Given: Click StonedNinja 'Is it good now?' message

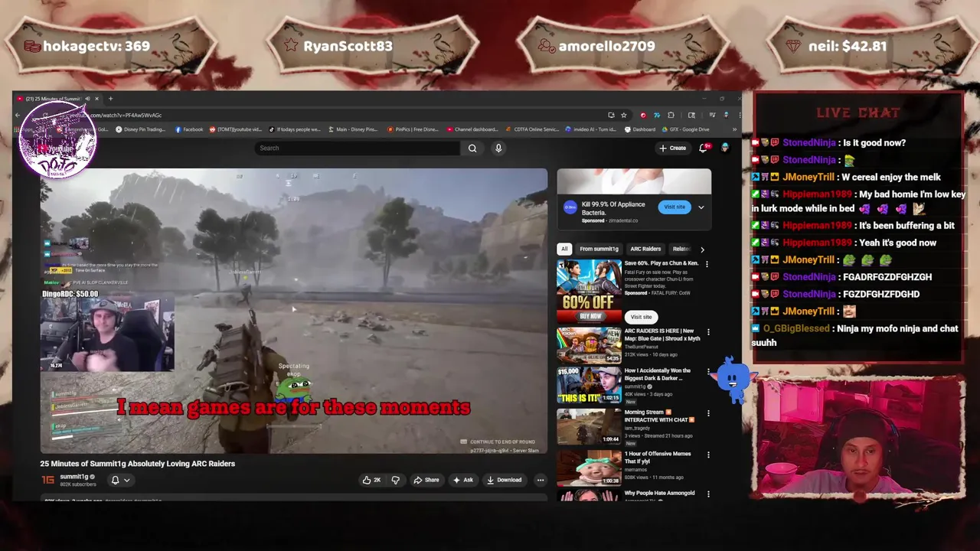Looking at the screenshot, I should click(x=829, y=142).
